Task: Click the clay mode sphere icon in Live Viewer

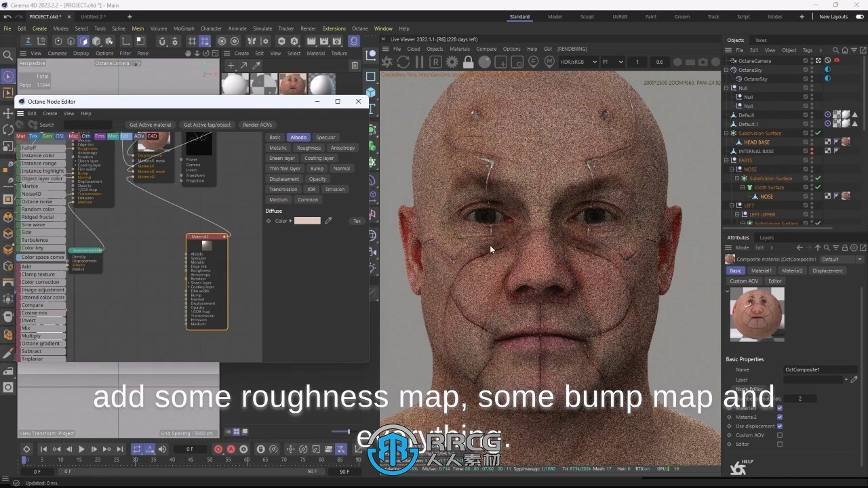Action: tap(484, 62)
